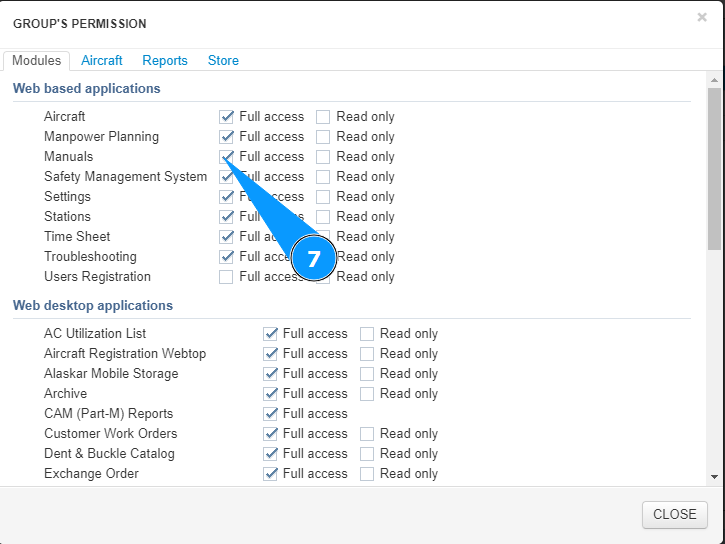Viewport: 725px width, 544px height.
Task: Switch to the Aircraft tab
Action: 102,60
